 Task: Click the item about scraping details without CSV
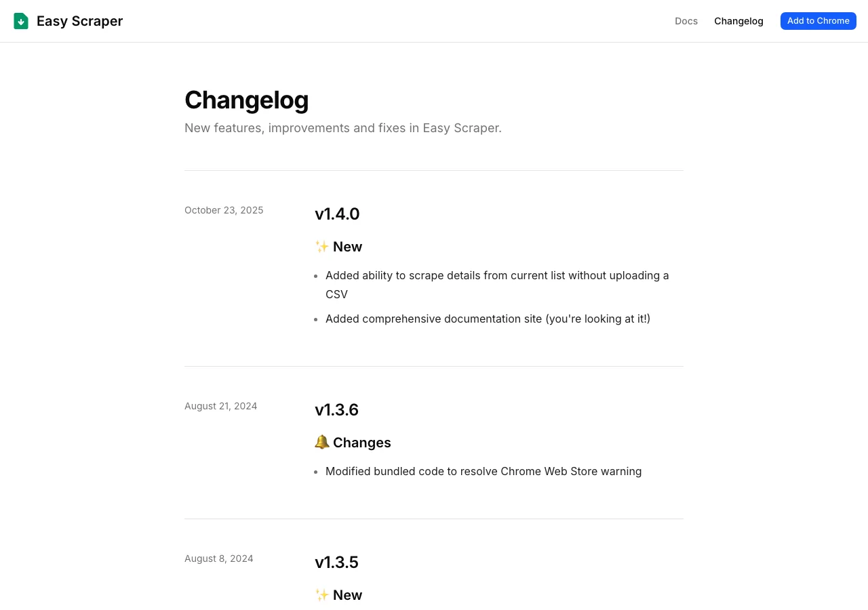tap(497, 285)
